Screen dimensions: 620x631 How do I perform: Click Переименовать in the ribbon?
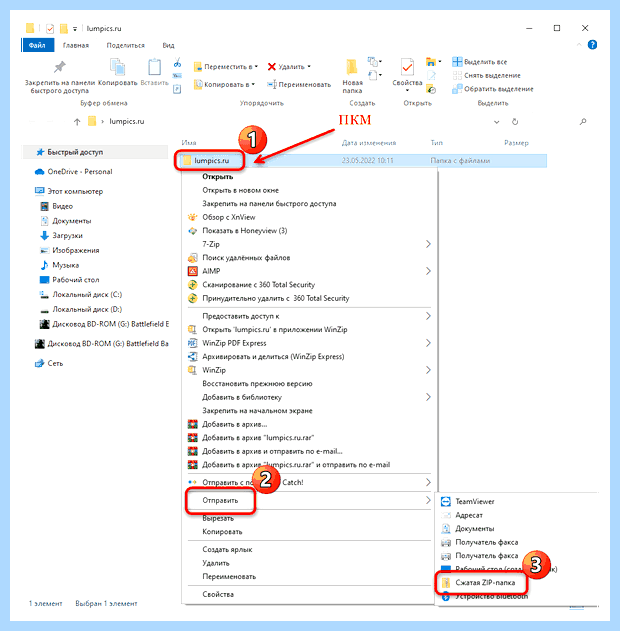pos(299,85)
